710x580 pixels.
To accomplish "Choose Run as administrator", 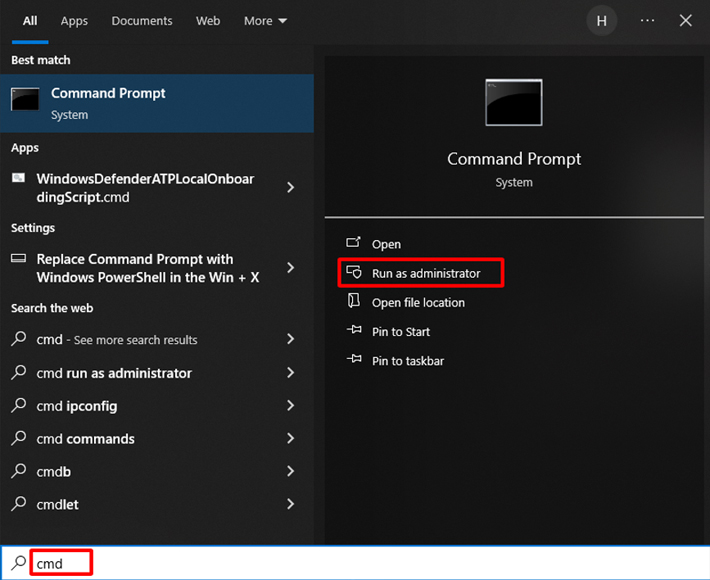I will 426,273.
